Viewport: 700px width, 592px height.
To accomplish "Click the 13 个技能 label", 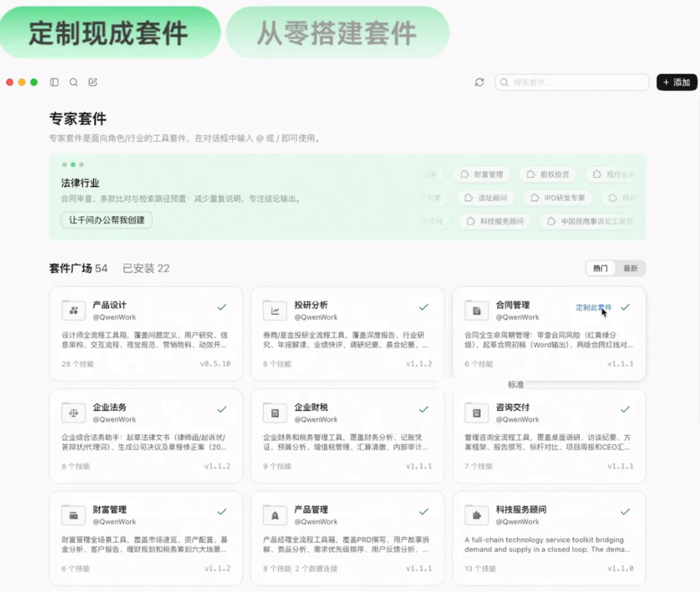I will (480, 569).
